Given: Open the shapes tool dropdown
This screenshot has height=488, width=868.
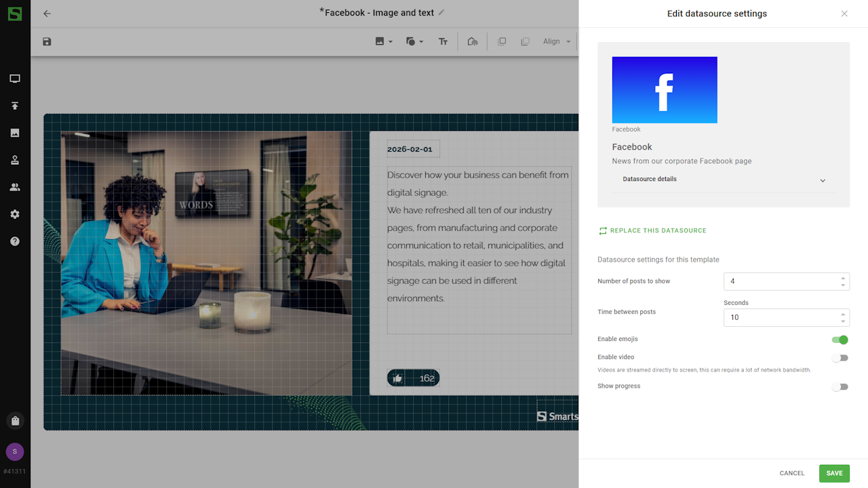Looking at the screenshot, I should 414,42.
